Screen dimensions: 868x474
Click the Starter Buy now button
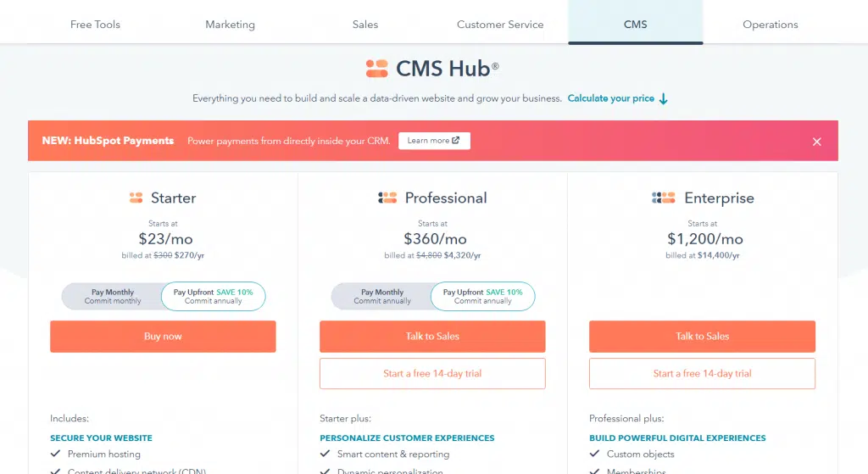(x=163, y=336)
